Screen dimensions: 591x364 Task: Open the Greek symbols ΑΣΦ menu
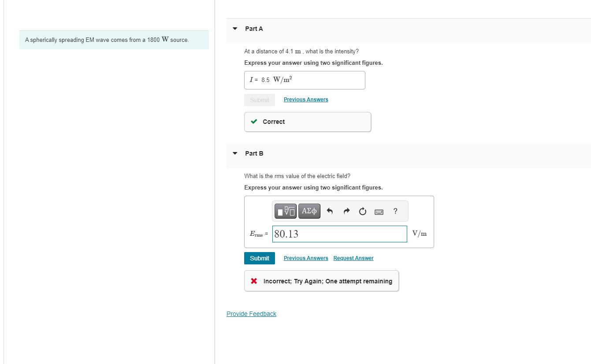click(309, 212)
